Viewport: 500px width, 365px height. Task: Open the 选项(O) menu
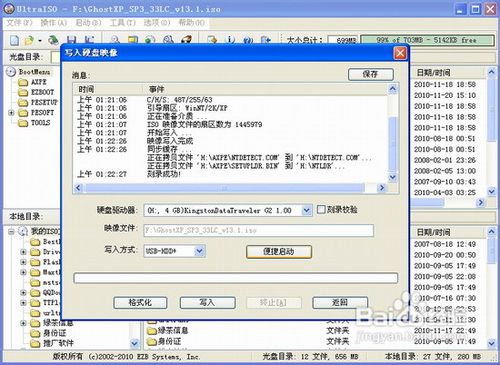157,22
